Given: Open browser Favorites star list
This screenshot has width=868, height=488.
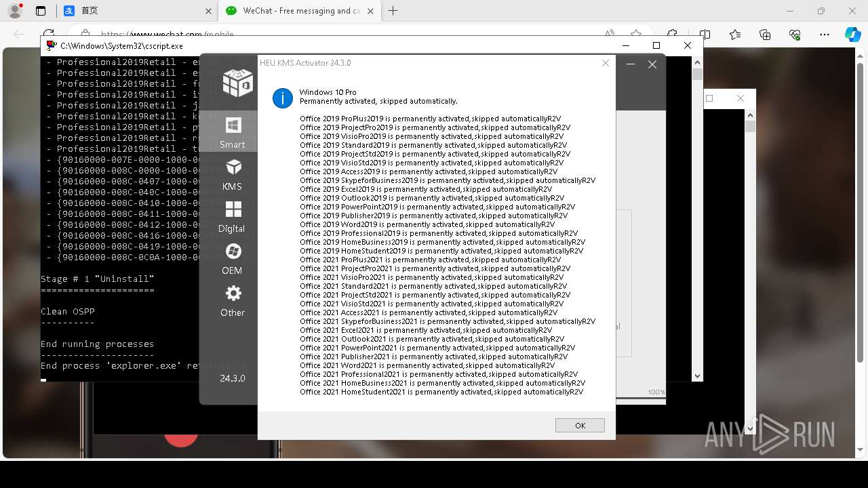Looking at the screenshot, I should (x=735, y=35).
